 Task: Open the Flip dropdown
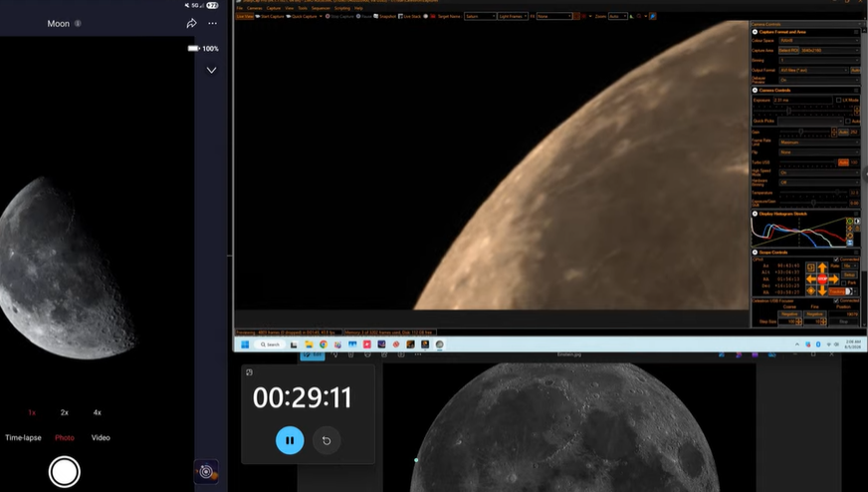tap(819, 152)
